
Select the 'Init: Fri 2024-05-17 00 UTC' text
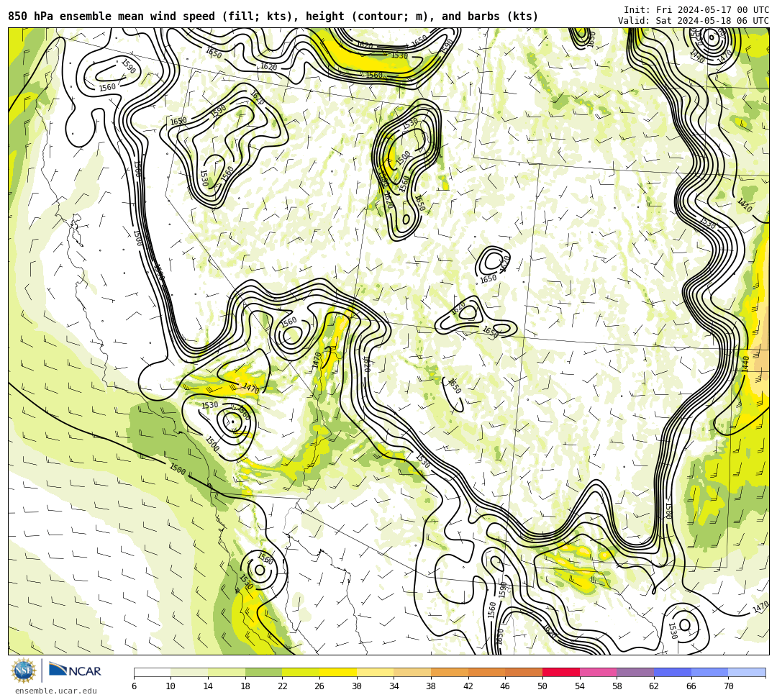696,10
